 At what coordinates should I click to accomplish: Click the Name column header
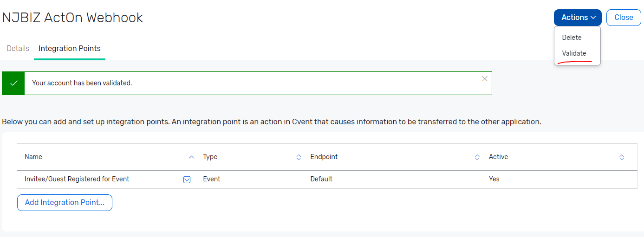coord(33,157)
